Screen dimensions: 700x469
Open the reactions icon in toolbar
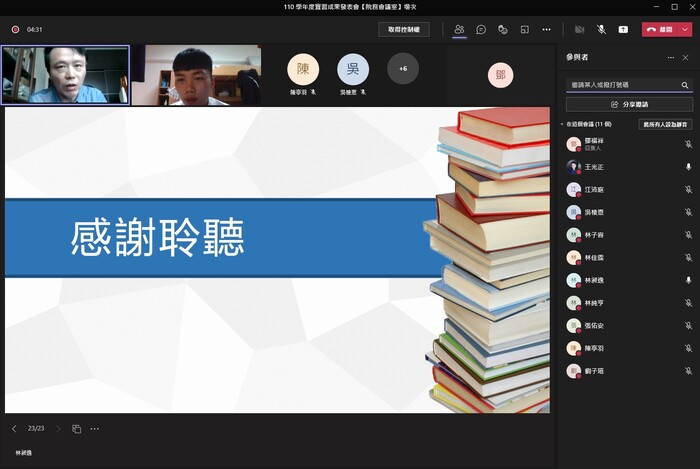point(503,29)
